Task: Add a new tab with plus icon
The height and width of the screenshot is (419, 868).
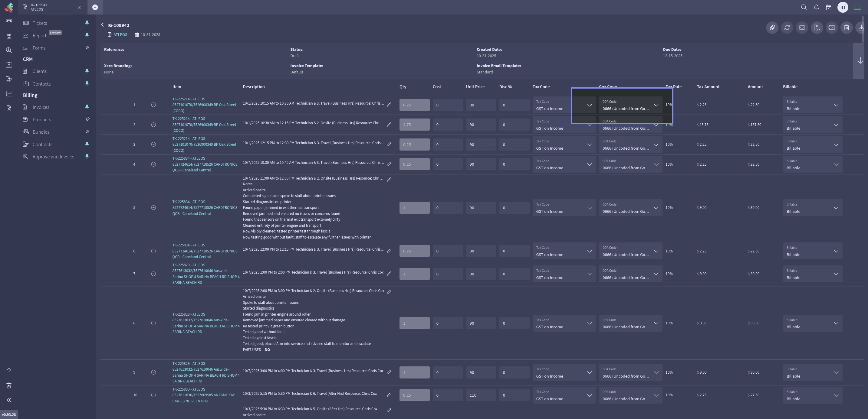Action: 95,7
